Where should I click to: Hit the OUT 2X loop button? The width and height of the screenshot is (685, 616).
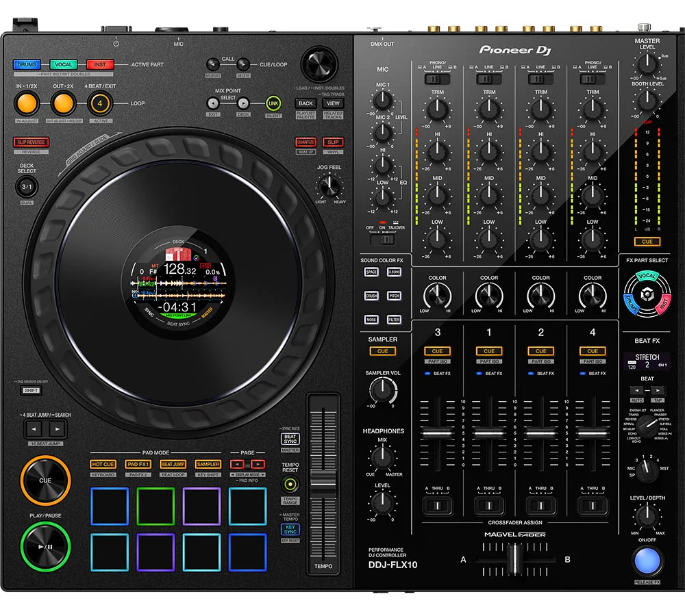point(63,103)
